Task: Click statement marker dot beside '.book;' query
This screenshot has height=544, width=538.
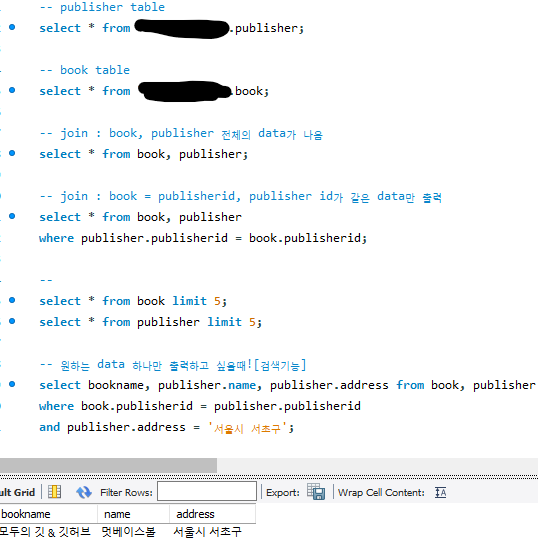Action: pyautogui.click(x=12, y=90)
